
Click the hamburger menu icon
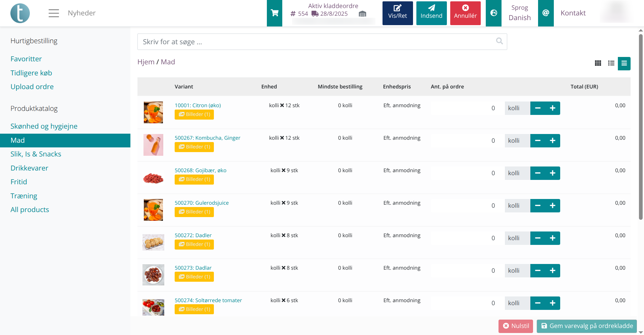54,13
